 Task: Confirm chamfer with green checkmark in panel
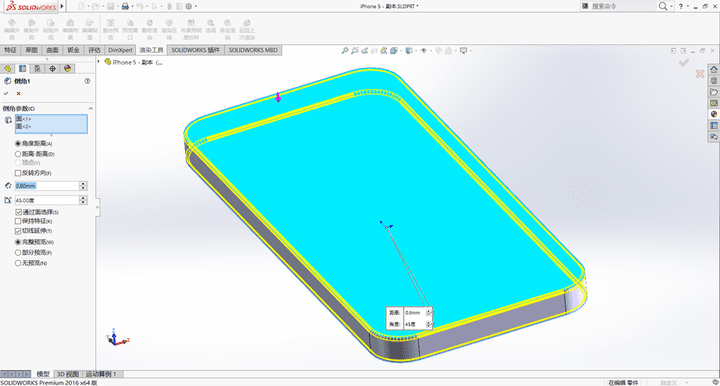[x=6, y=93]
